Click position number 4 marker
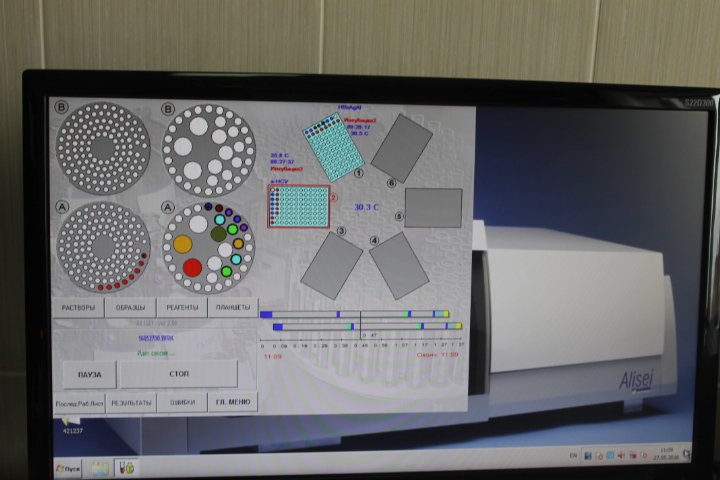Image resolution: width=720 pixels, height=480 pixels. coord(375,241)
